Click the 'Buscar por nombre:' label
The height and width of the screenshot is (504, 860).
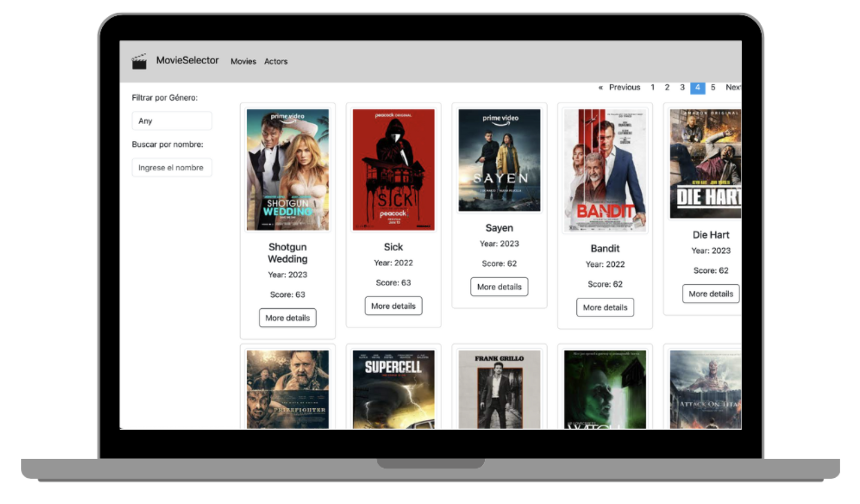(x=167, y=144)
